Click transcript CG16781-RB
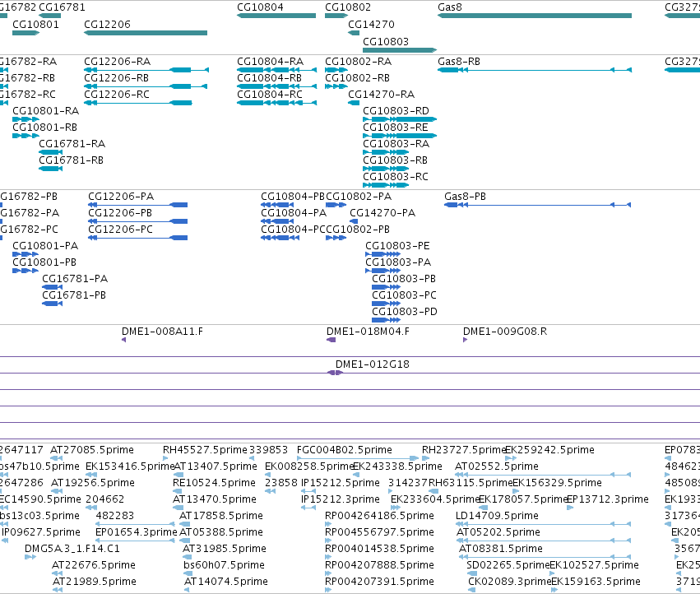Screen dimensions: 700x594 point(50,169)
